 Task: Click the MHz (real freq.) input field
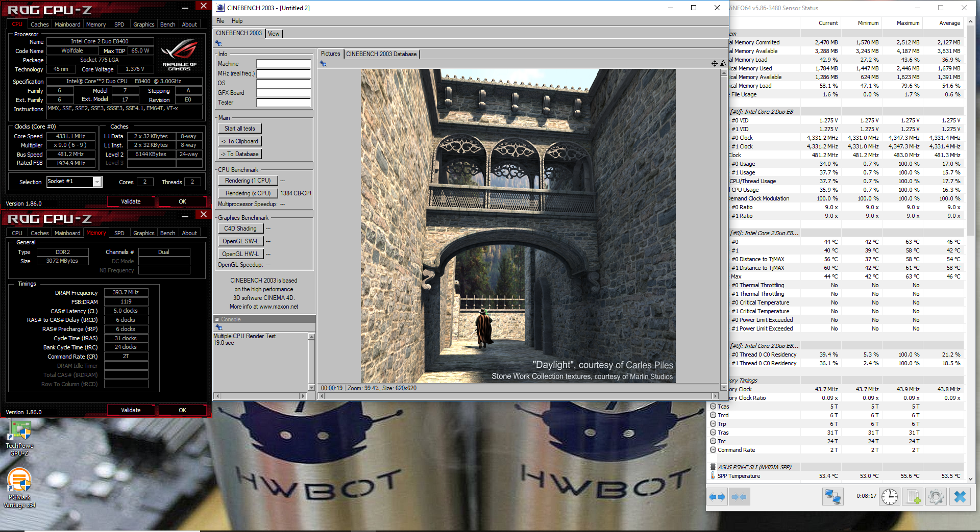(283, 73)
